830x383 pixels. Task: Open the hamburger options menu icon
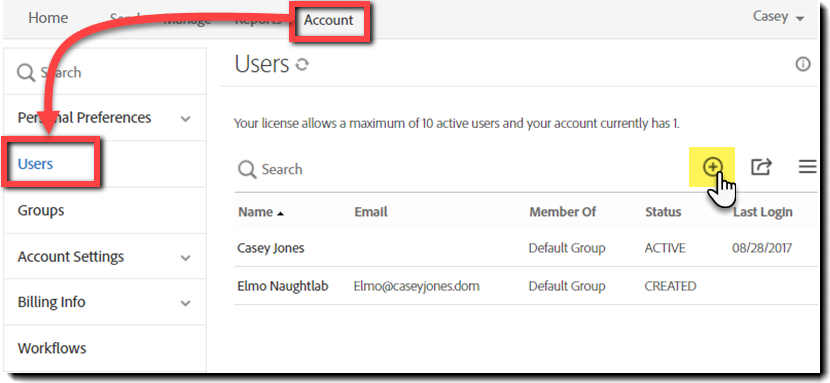807,167
